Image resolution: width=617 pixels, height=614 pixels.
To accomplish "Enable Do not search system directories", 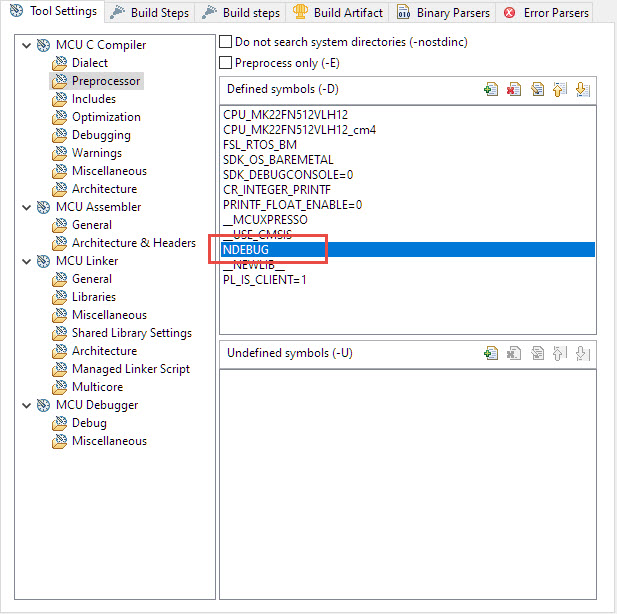I will click(226, 42).
